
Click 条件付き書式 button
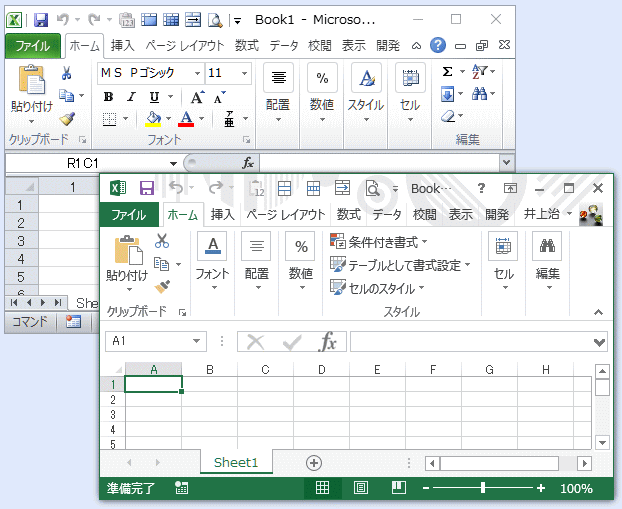tap(378, 242)
